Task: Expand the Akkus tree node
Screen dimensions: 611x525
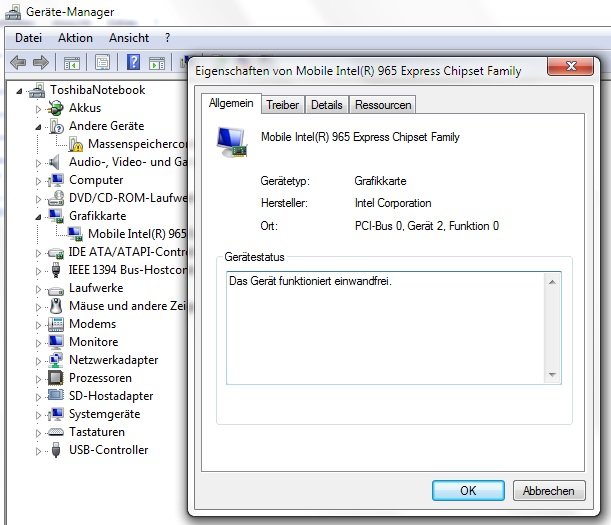Action: pos(38,109)
